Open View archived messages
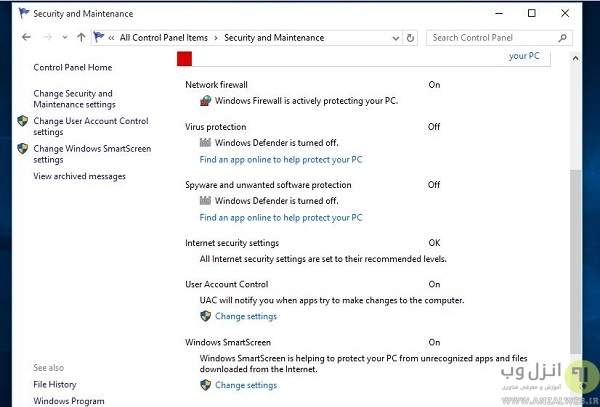 pos(79,176)
